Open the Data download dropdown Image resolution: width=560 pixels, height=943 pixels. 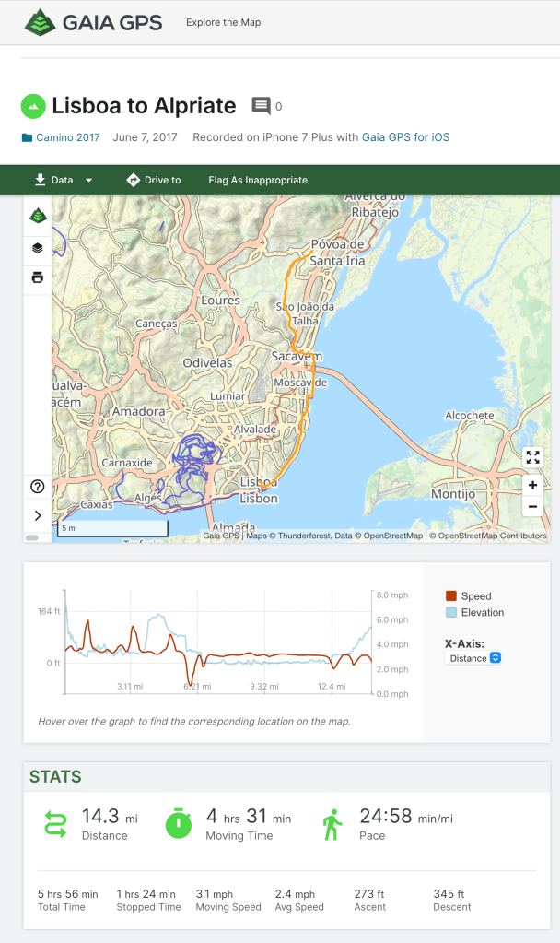coord(64,180)
